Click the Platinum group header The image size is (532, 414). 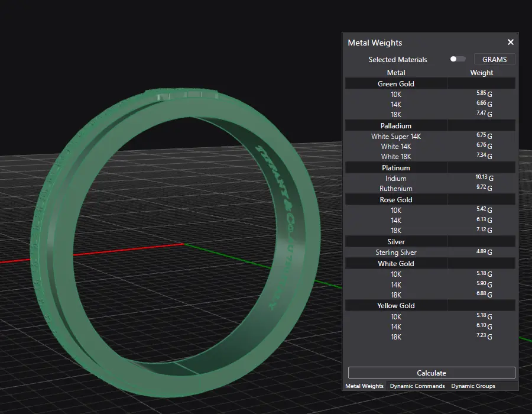tap(395, 168)
